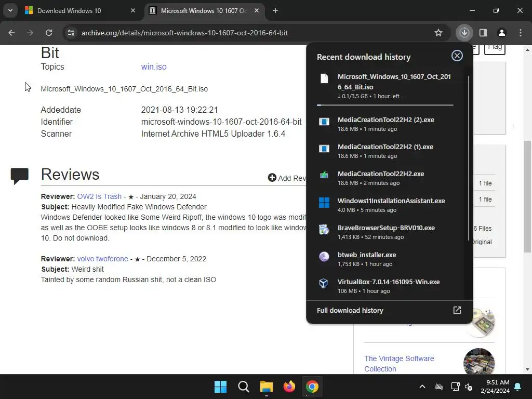Click the address bar URL

(x=184, y=33)
